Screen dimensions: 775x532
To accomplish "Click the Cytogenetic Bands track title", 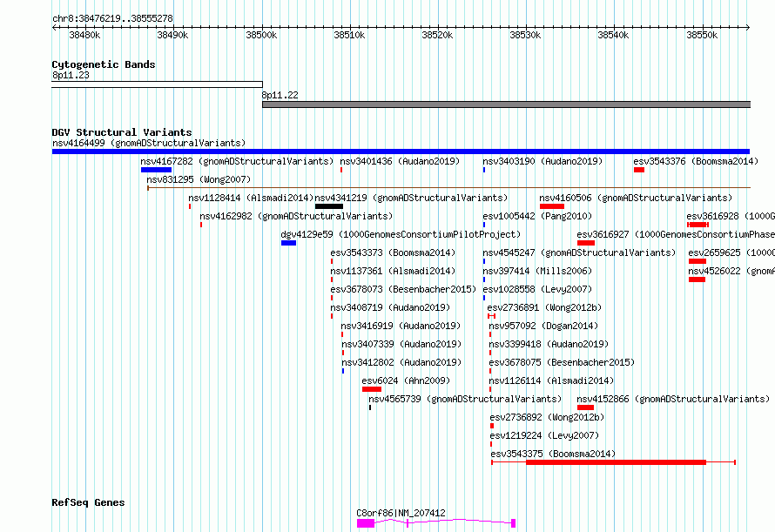I will click(x=104, y=64).
